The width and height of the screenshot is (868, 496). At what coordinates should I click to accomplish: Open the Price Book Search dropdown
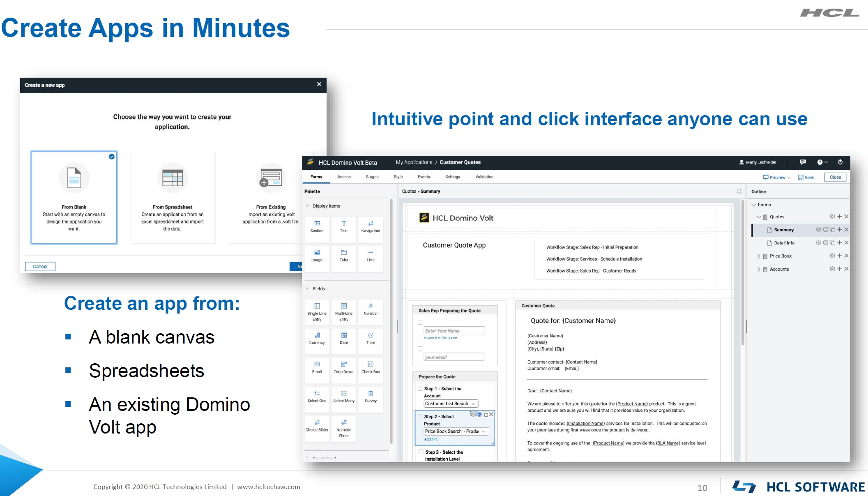click(x=456, y=431)
